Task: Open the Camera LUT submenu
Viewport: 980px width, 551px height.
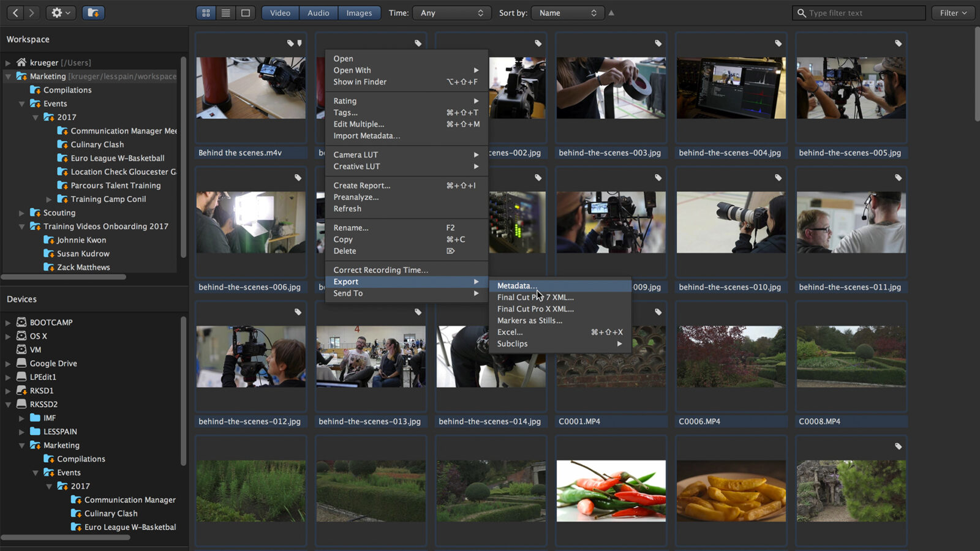Action: [x=406, y=154]
